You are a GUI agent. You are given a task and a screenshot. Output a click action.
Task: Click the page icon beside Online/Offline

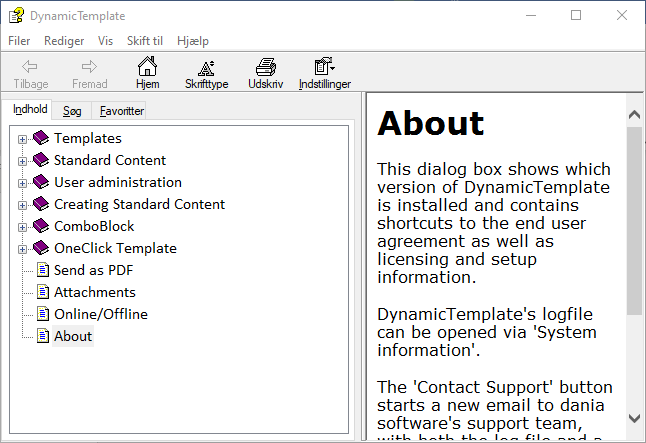[x=43, y=314]
